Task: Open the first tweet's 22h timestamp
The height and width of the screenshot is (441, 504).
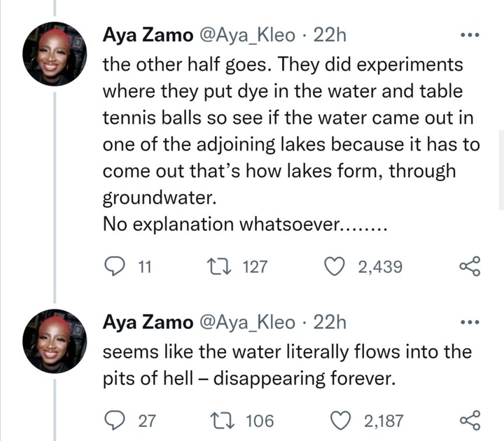Action: tap(330, 35)
